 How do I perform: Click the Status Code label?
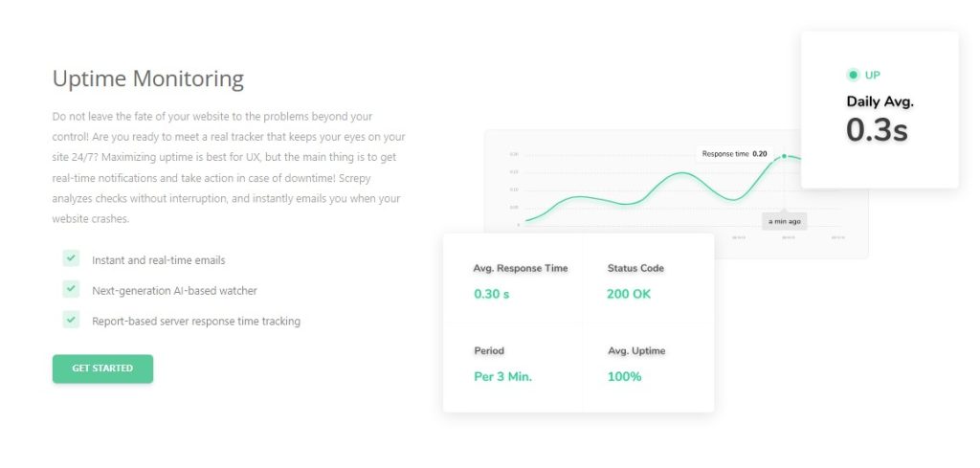pos(635,268)
